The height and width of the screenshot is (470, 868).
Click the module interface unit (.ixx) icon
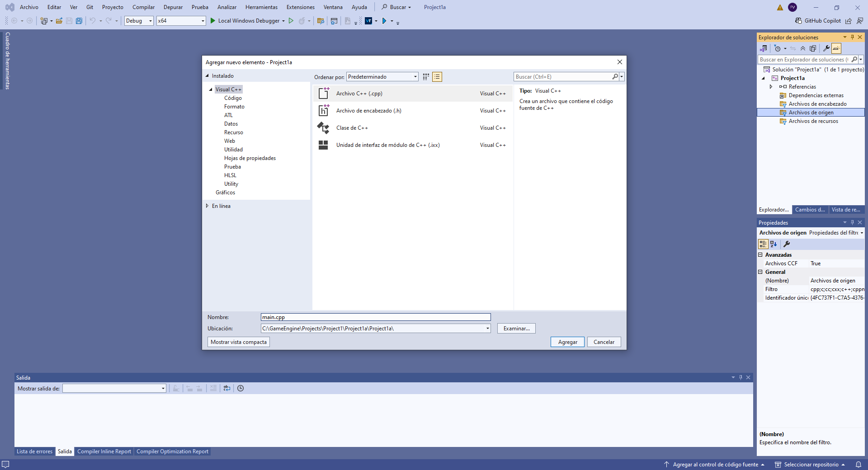(x=323, y=145)
